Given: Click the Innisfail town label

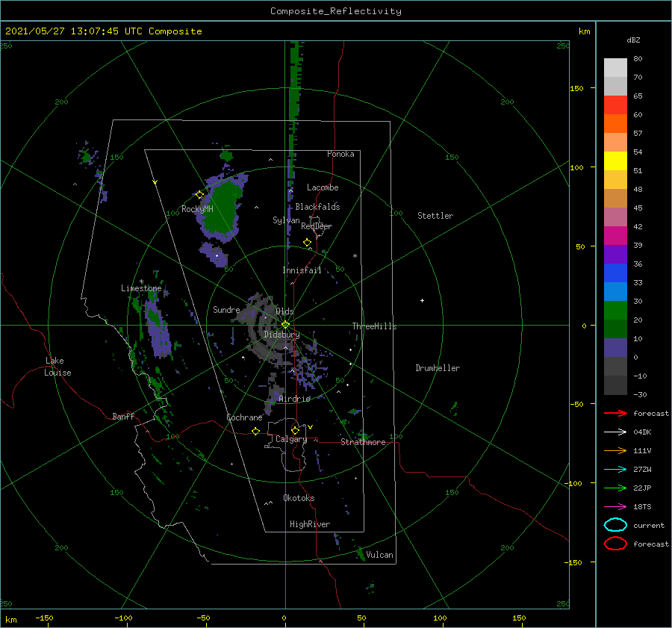Looking at the screenshot, I should 302,270.
